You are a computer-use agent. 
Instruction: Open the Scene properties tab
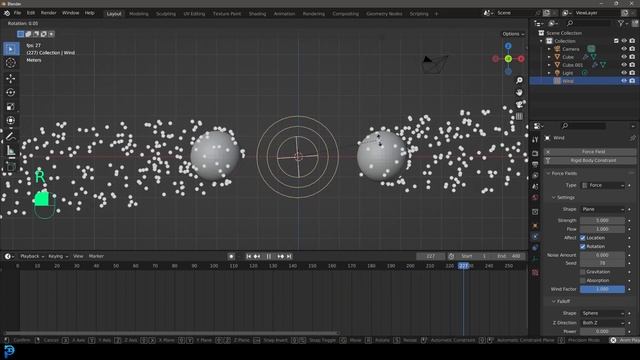535,186
